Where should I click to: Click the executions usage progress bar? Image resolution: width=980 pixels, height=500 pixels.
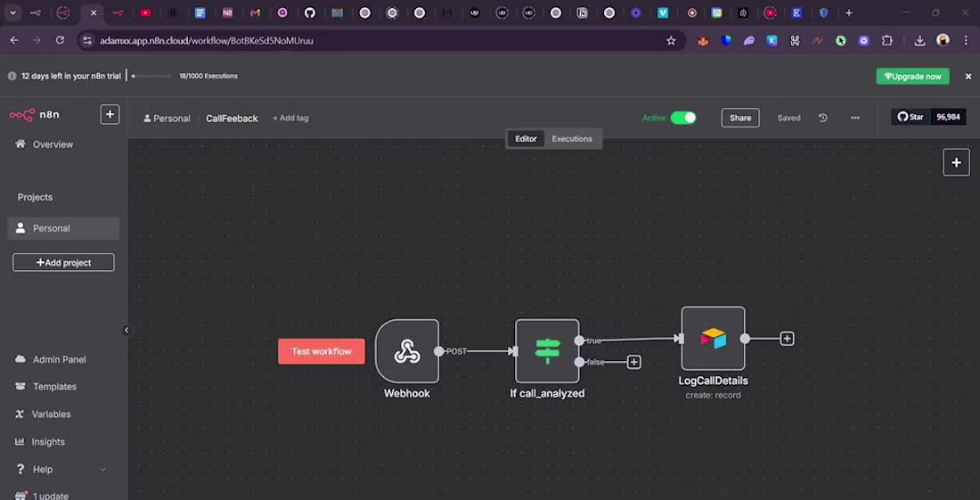pos(151,77)
